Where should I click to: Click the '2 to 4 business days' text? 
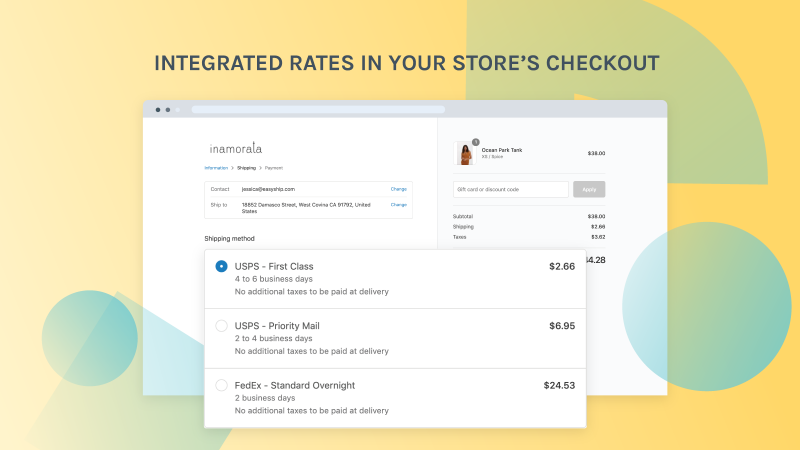273,338
